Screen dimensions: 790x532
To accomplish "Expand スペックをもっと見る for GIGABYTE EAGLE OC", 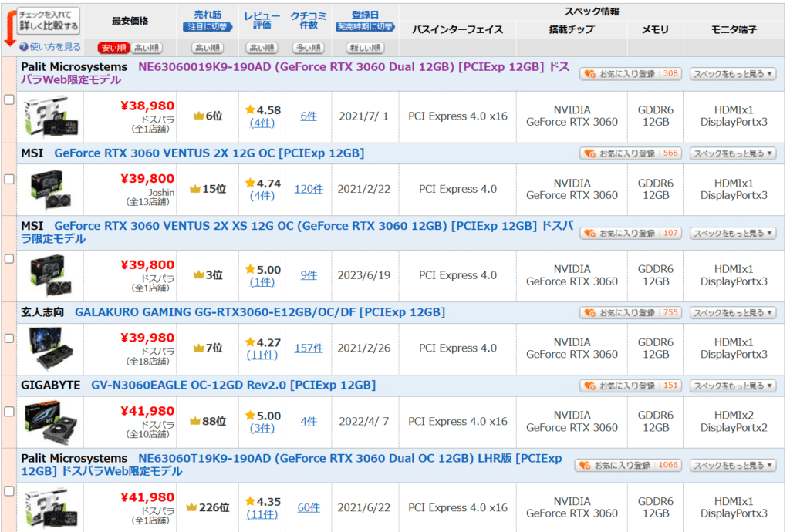I will point(733,386).
